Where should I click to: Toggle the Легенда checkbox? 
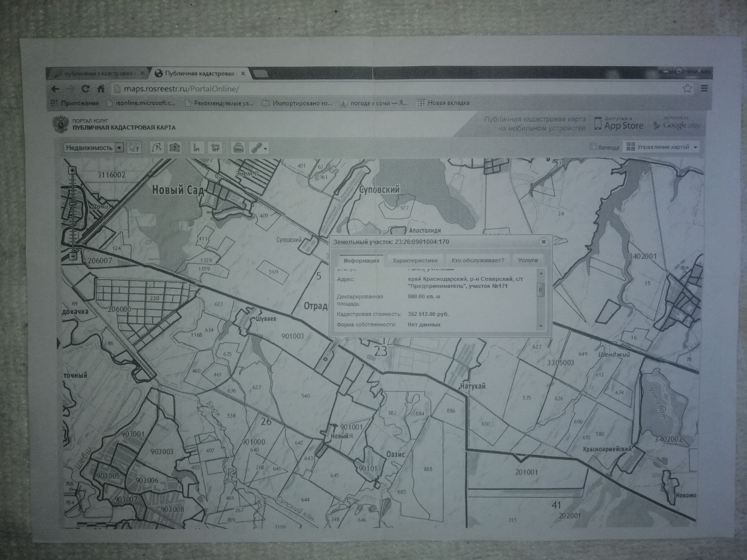[593, 147]
